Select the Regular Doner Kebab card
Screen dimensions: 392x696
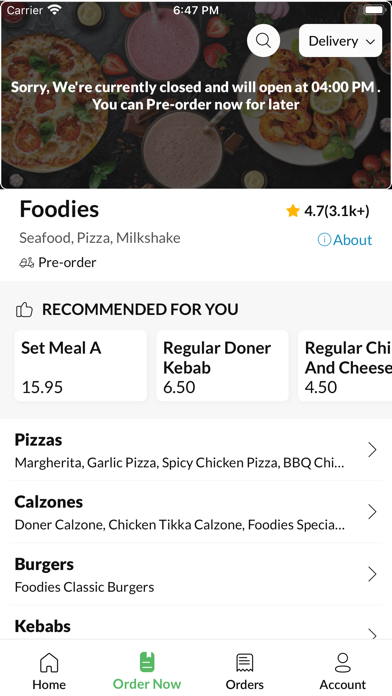click(222, 366)
